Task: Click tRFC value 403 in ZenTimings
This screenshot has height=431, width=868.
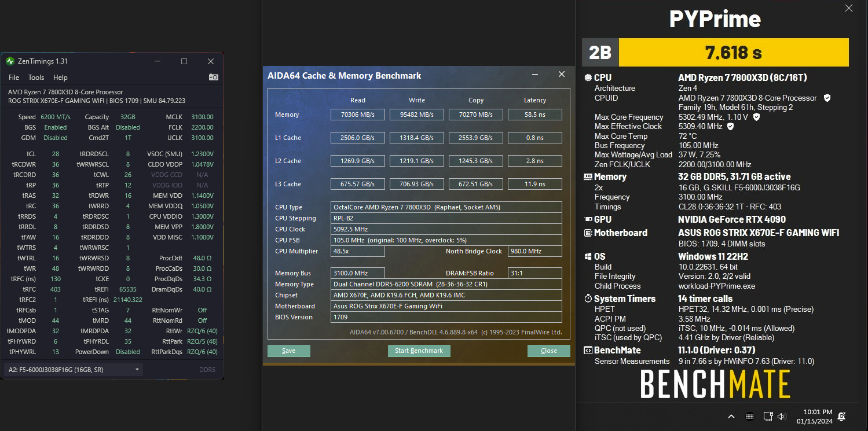Action: tap(56, 289)
